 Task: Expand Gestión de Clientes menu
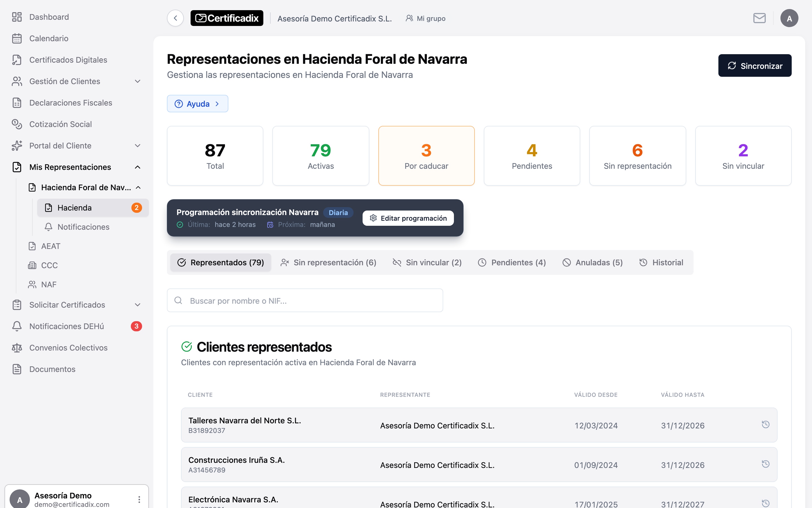pyautogui.click(x=76, y=81)
